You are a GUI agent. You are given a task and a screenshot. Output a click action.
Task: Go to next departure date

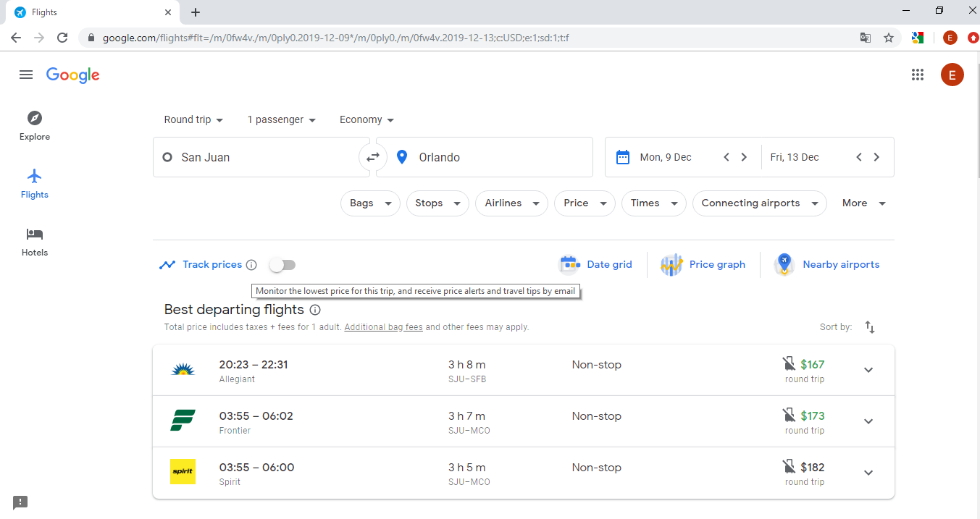tap(744, 157)
